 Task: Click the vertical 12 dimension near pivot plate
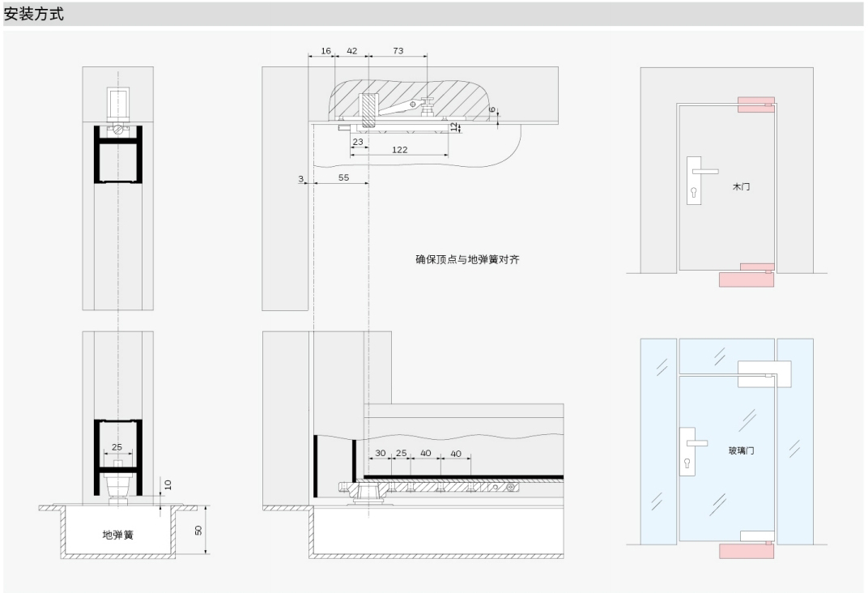pos(454,127)
